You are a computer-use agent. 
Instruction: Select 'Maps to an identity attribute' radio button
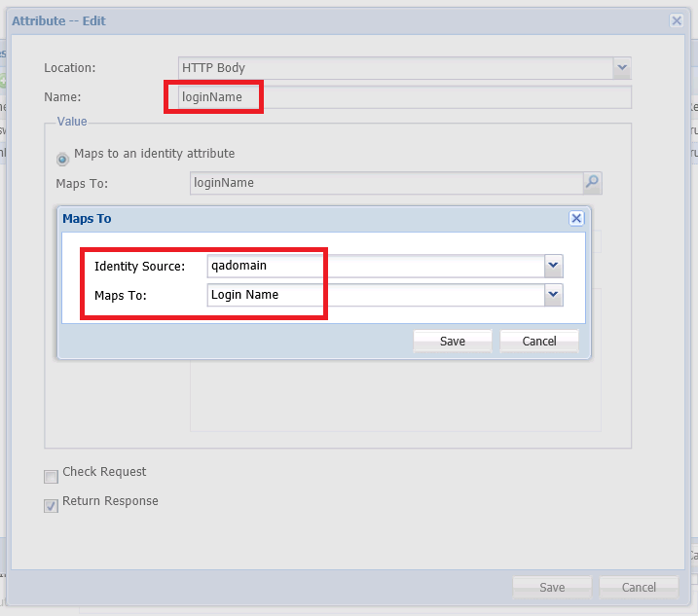tap(63, 158)
